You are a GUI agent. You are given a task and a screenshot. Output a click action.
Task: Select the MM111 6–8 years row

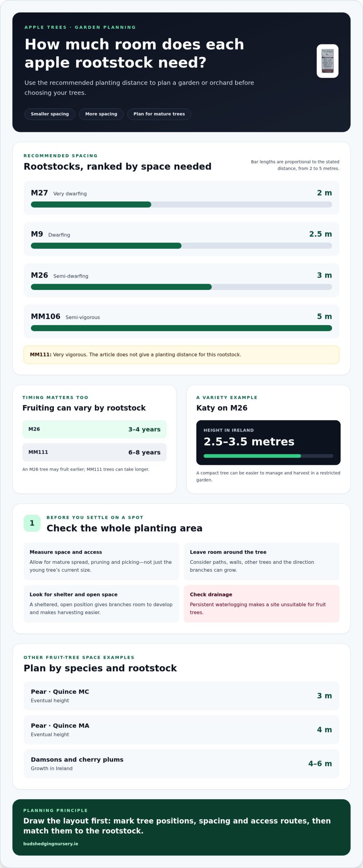pos(94,452)
